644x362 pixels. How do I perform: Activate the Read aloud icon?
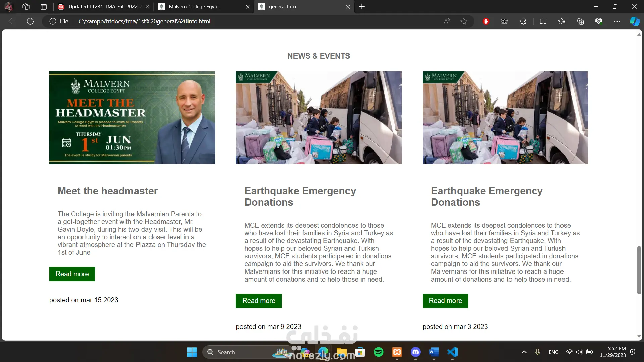coord(447,21)
